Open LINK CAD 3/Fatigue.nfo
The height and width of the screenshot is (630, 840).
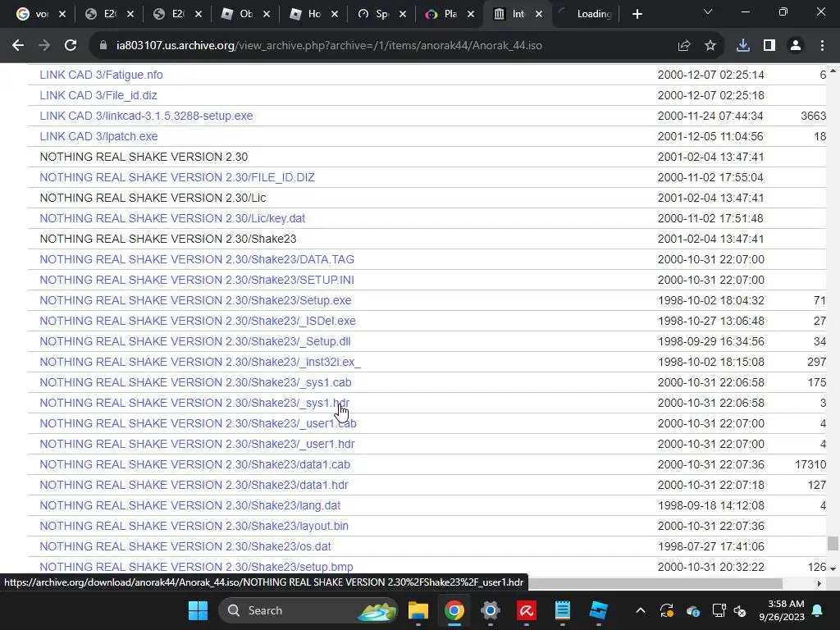pyautogui.click(x=101, y=75)
